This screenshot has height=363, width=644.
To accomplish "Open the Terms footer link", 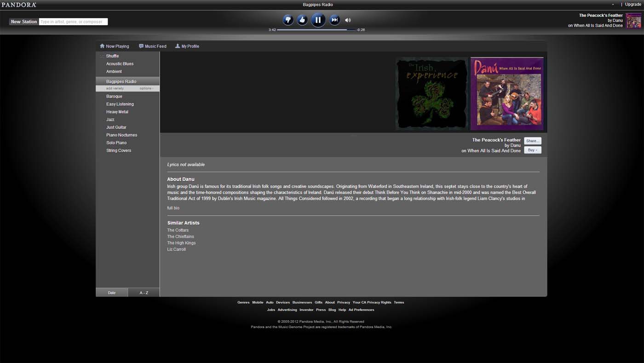I will pos(399,303).
